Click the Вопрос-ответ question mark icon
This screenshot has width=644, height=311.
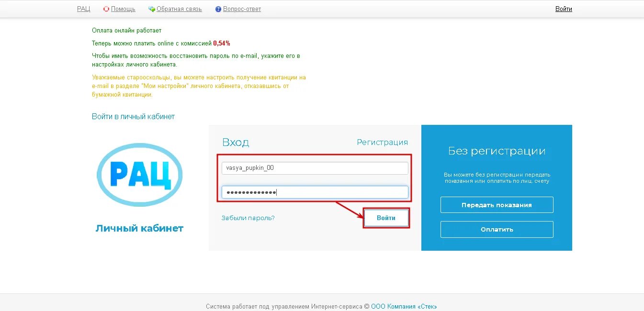[x=218, y=9]
